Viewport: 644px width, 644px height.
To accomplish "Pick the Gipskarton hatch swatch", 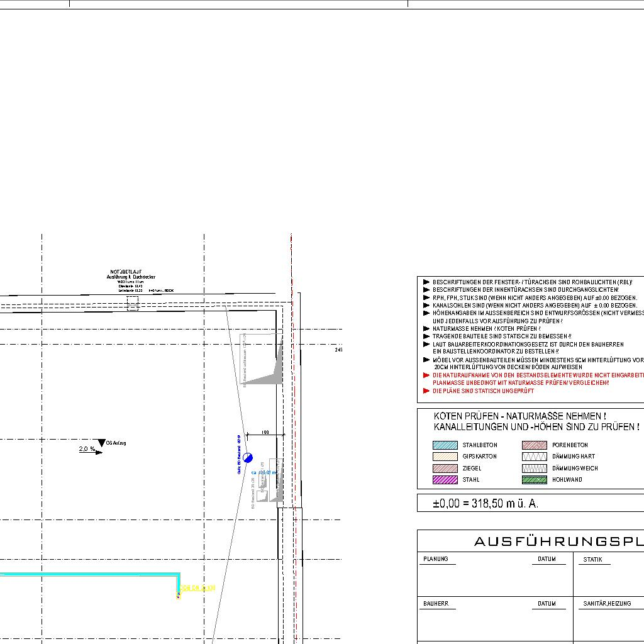I will (x=445, y=457).
